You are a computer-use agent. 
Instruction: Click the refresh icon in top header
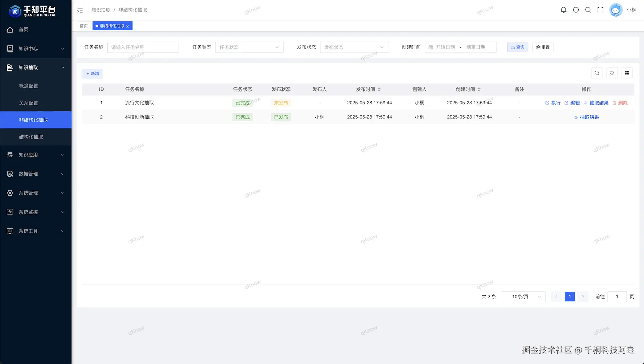pos(576,10)
